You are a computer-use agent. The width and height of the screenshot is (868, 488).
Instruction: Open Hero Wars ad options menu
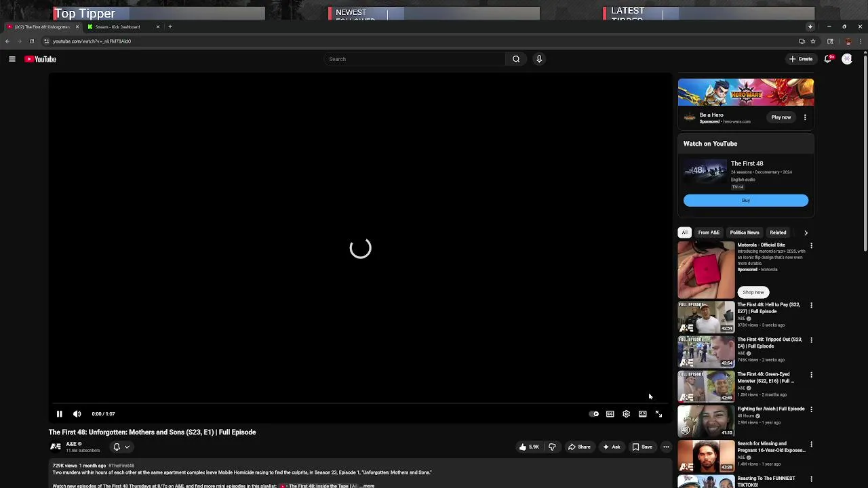(805, 117)
